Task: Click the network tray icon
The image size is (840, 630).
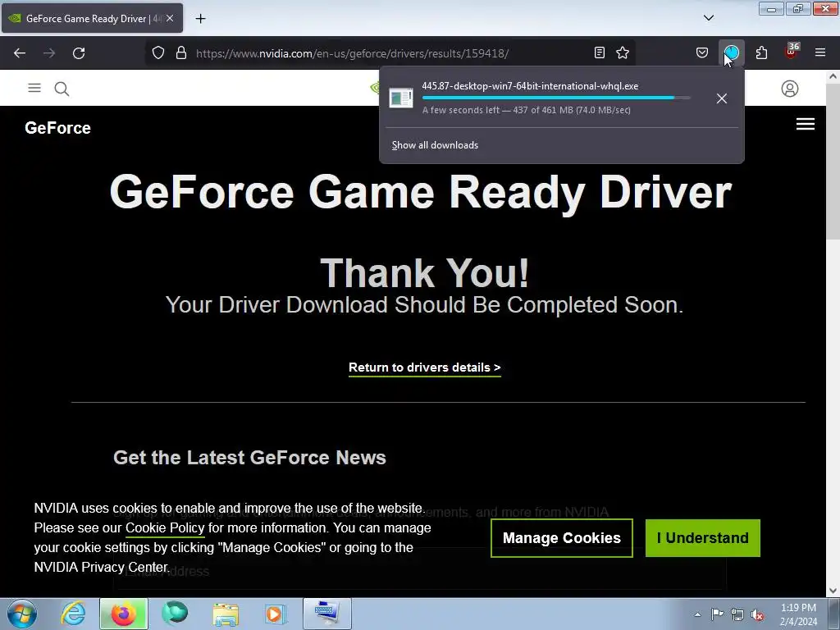Action: [x=737, y=614]
